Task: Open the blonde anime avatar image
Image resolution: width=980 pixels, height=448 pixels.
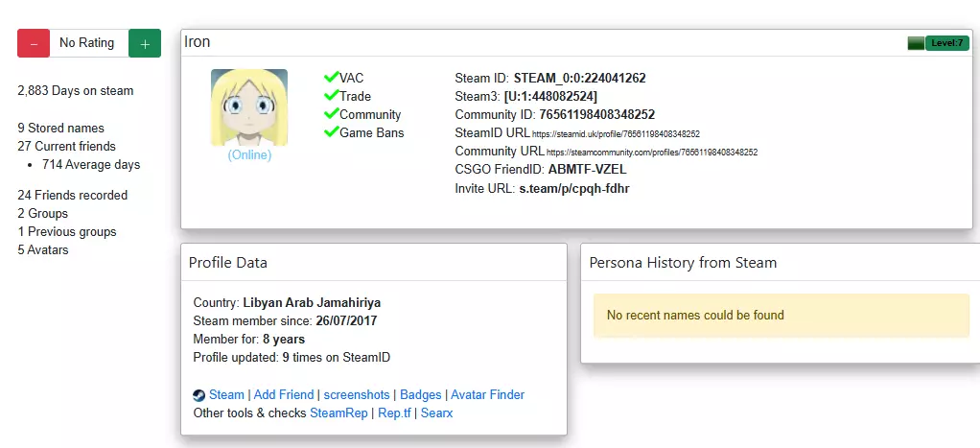Action: click(249, 107)
